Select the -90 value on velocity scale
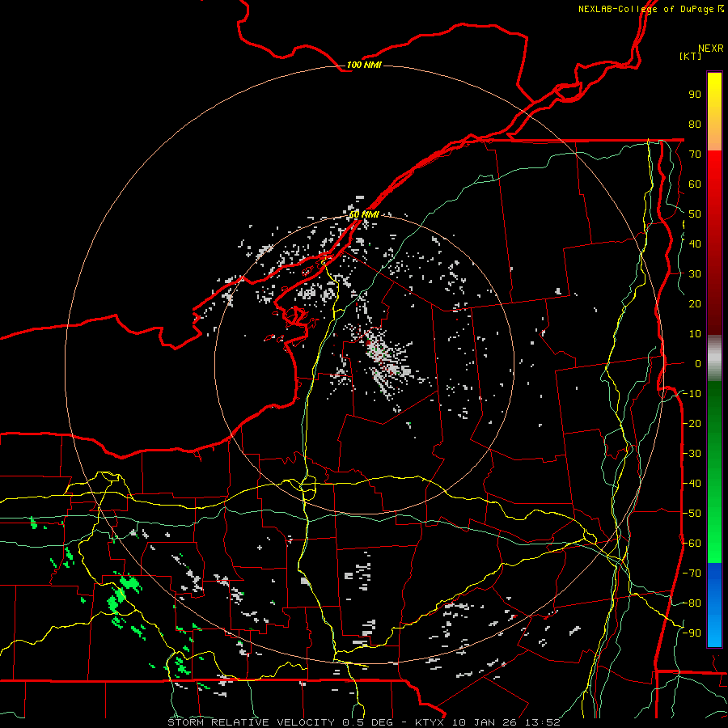The image size is (728, 728). coord(692,633)
